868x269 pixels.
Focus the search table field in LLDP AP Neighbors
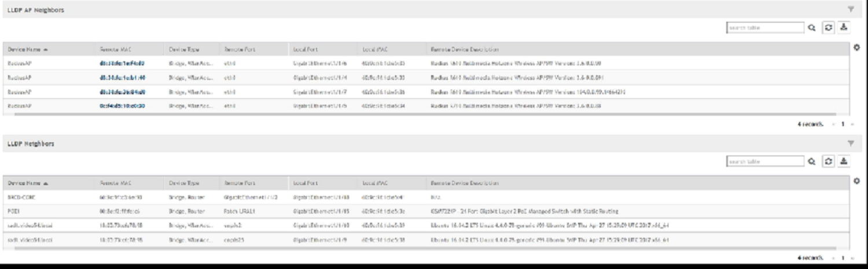(764, 27)
